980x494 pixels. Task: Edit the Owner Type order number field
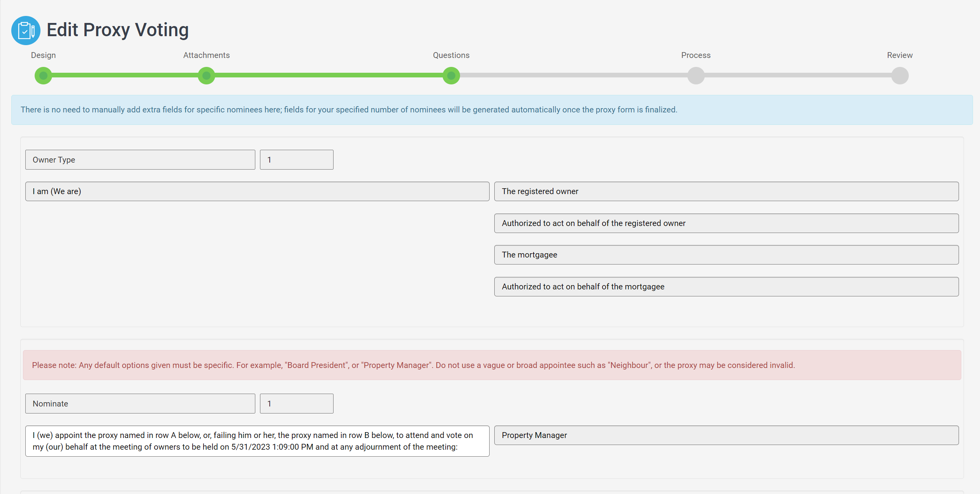[x=297, y=160]
